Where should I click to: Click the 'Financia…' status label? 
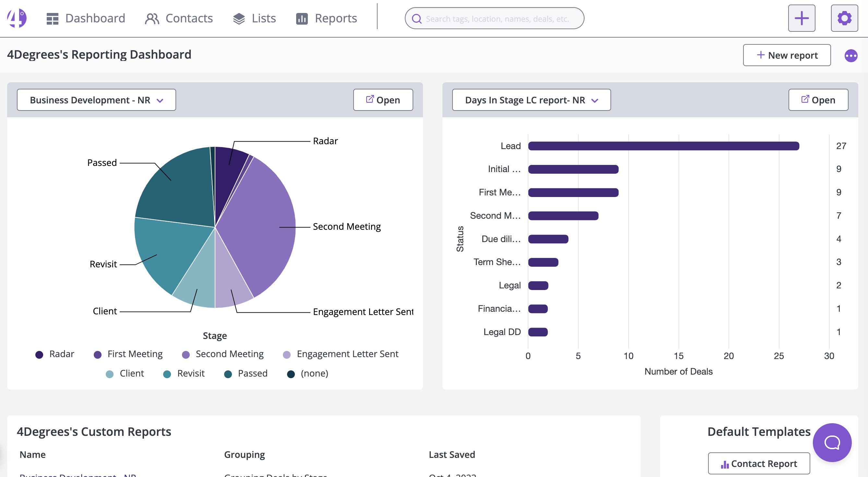point(499,309)
